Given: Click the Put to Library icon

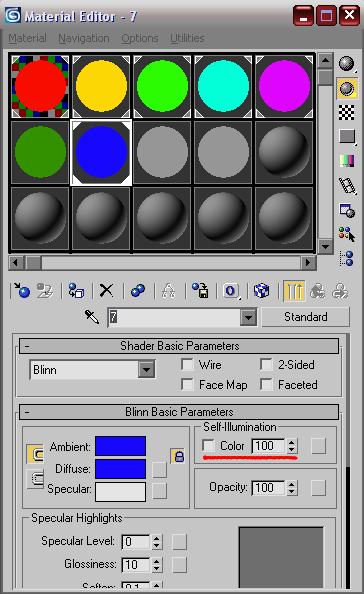Looking at the screenshot, I should click(200, 291).
